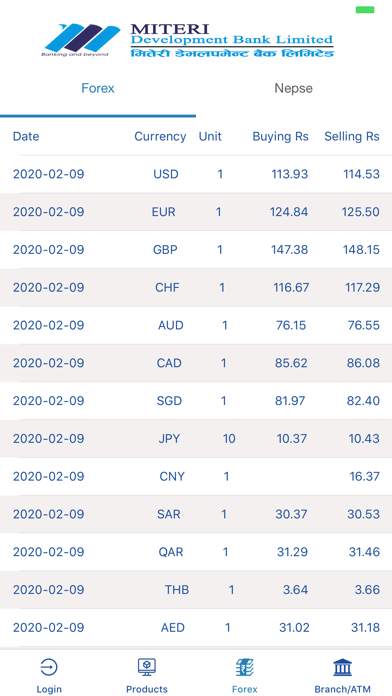Tap the Buying Rs column header
This screenshot has width=392, height=696.
click(x=281, y=136)
